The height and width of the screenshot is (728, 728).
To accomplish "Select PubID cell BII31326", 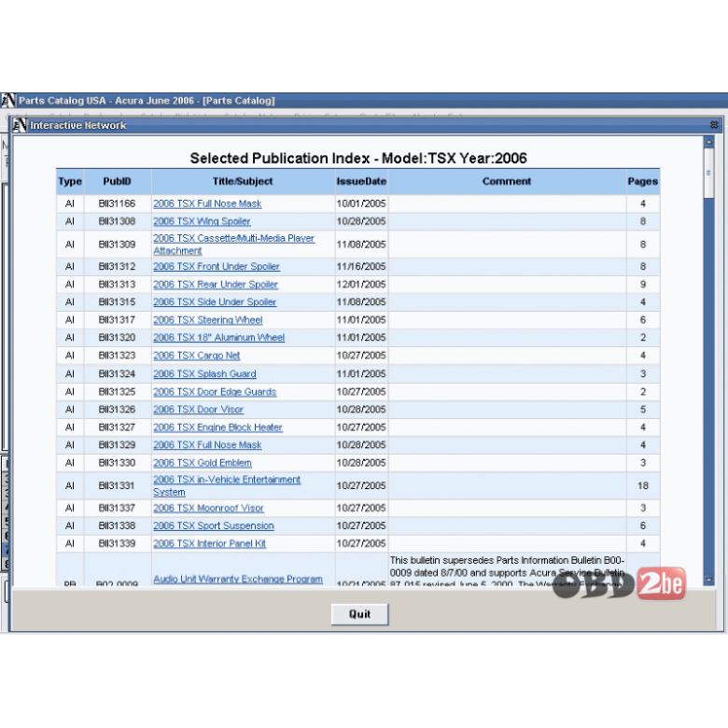I will pos(117,410).
